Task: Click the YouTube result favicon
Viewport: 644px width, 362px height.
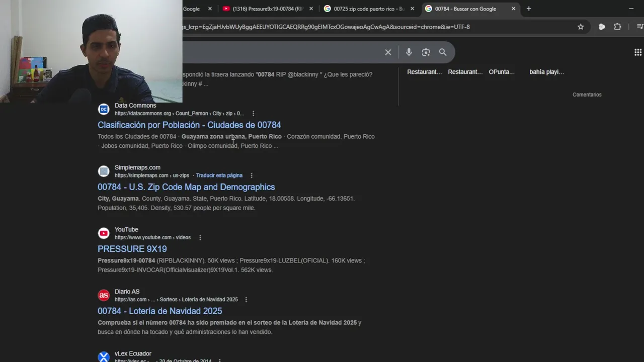Action: [104, 233]
